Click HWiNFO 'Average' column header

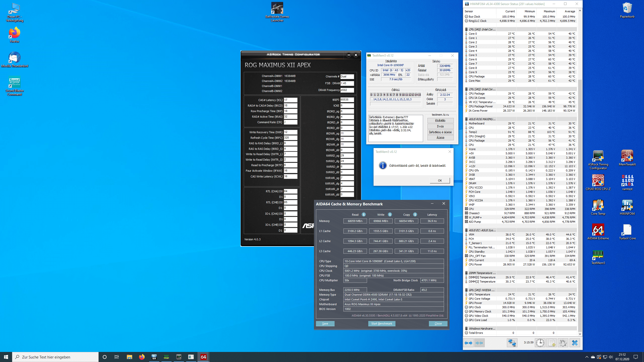click(x=567, y=11)
